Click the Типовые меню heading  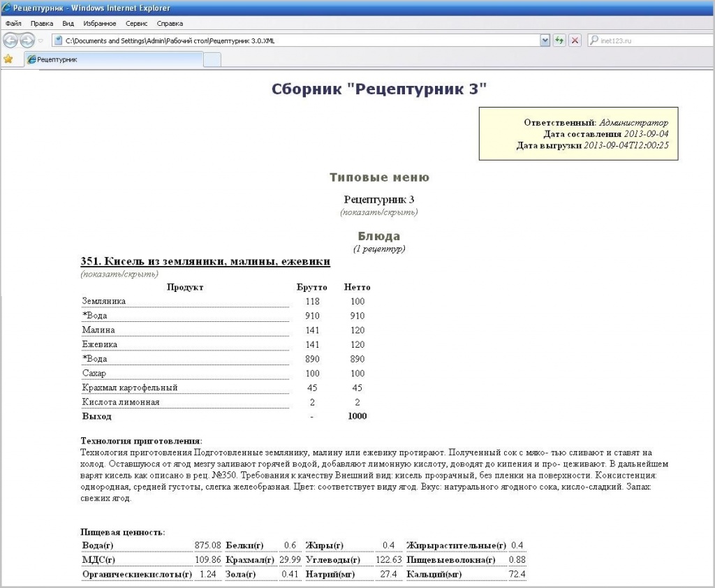(x=379, y=177)
